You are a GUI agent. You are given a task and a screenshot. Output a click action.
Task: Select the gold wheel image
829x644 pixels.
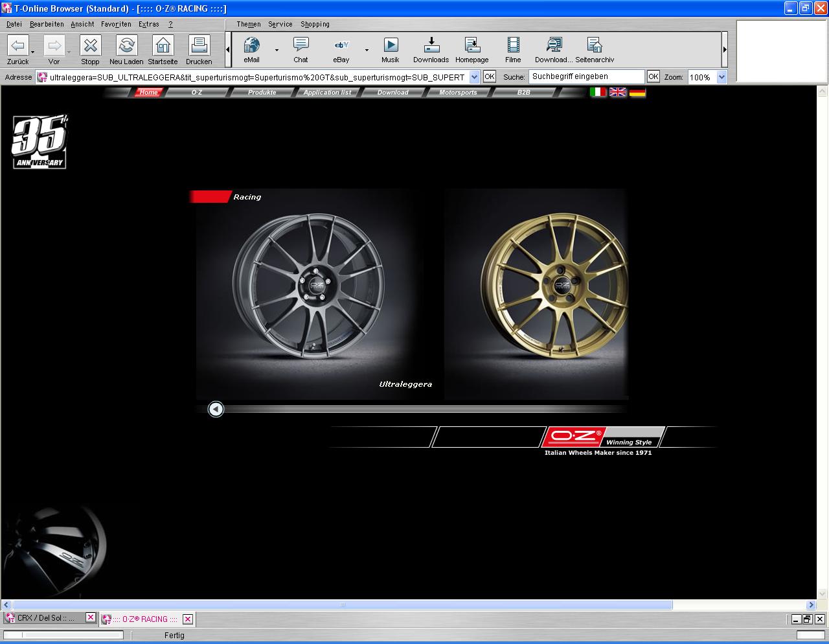[x=555, y=285]
